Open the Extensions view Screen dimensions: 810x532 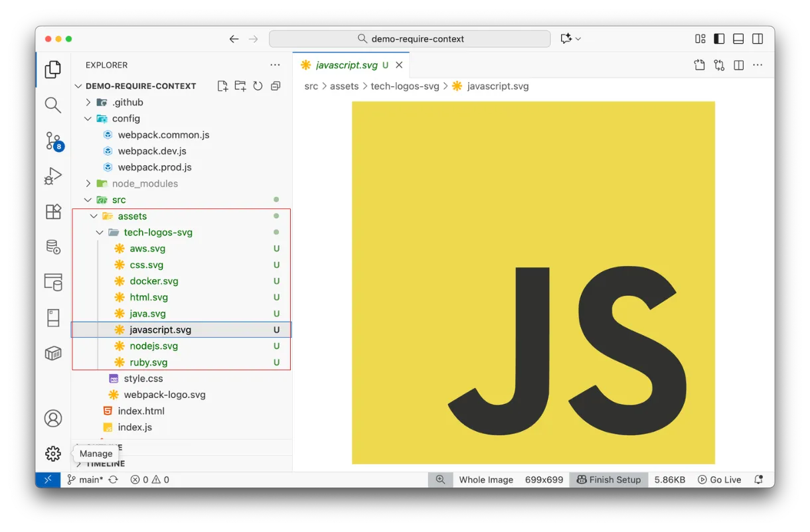(x=53, y=212)
